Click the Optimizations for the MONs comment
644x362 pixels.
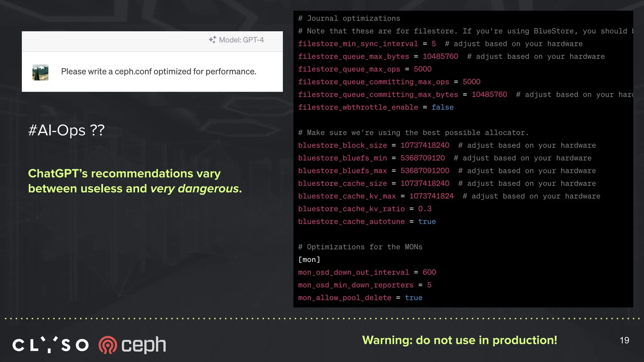(x=360, y=247)
